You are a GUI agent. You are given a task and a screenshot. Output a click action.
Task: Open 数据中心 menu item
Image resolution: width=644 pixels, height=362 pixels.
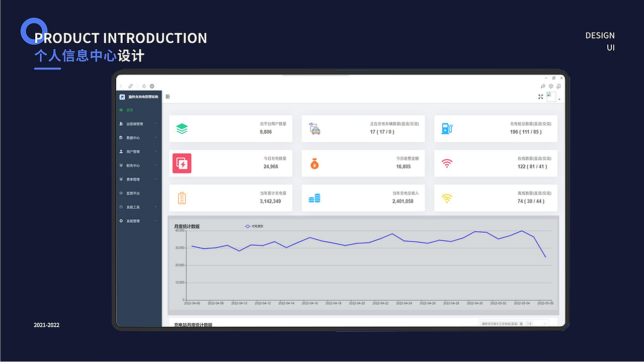[x=139, y=138]
